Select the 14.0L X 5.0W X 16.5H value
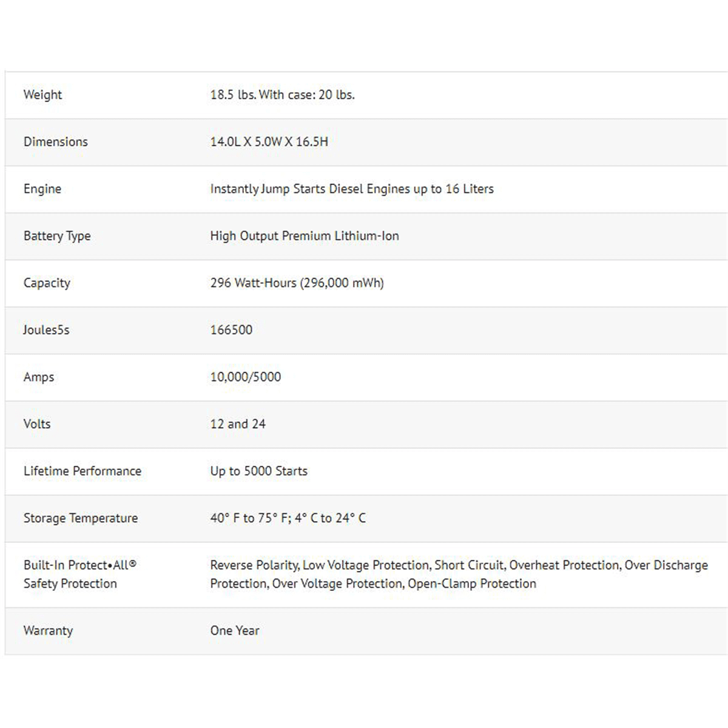Viewport: 728px width, 728px height. tap(269, 142)
